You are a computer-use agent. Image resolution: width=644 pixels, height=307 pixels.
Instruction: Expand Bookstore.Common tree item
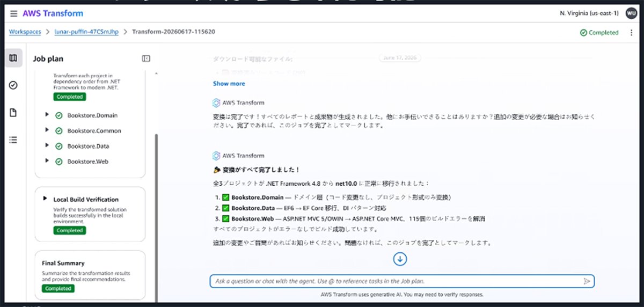(x=47, y=130)
